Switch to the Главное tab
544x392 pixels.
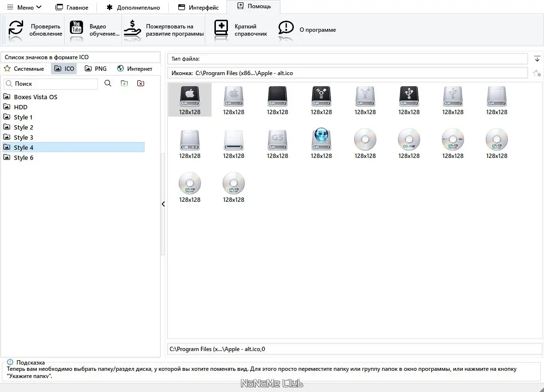coord(72,7)
